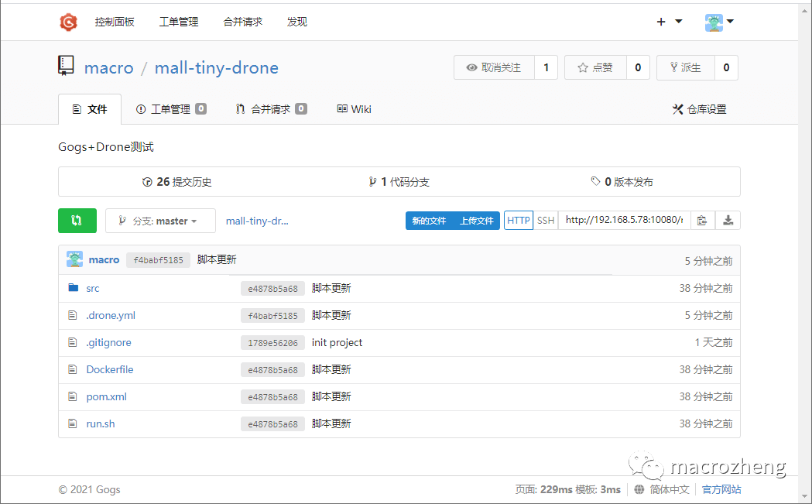Click the forks count 0
812x504 pixels.
[727, 67]
